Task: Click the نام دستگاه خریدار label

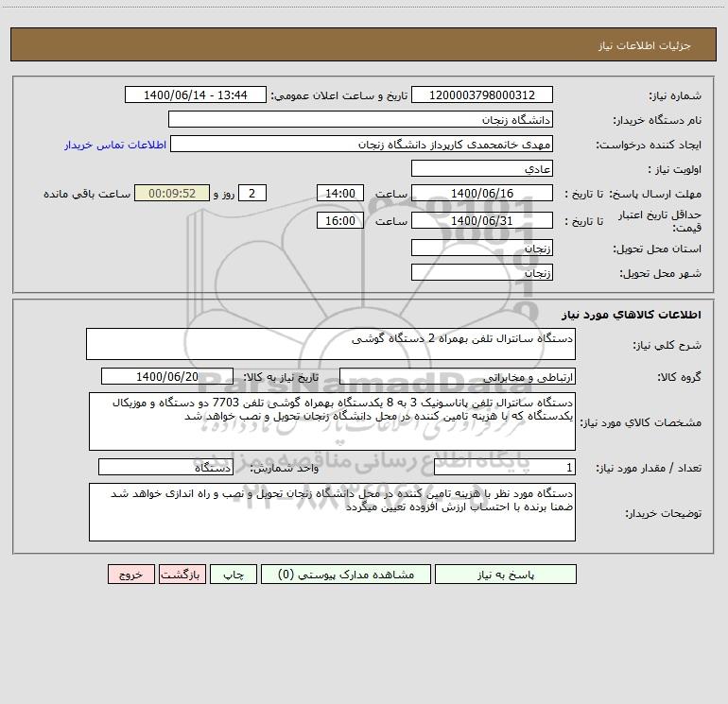Action: 657,121
